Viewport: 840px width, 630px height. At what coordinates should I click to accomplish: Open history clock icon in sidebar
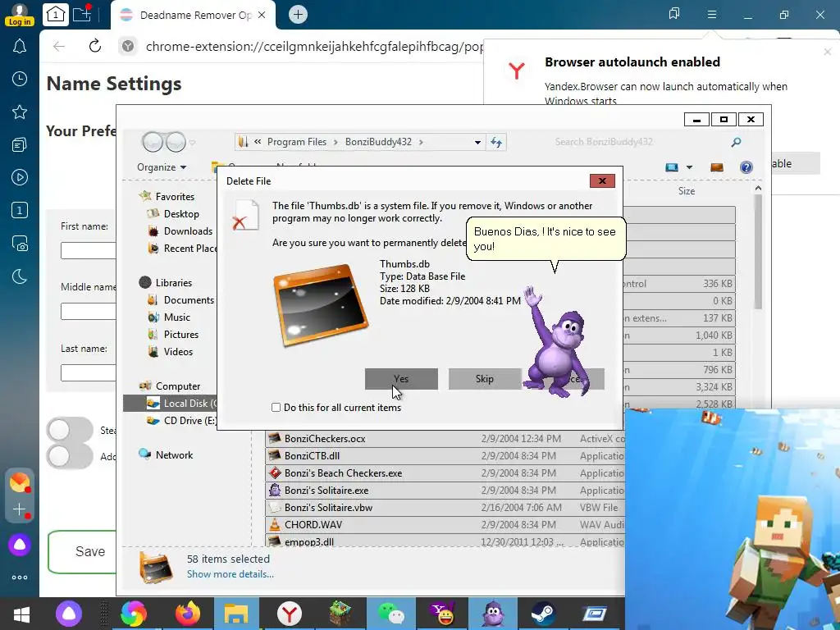[20, 80]
